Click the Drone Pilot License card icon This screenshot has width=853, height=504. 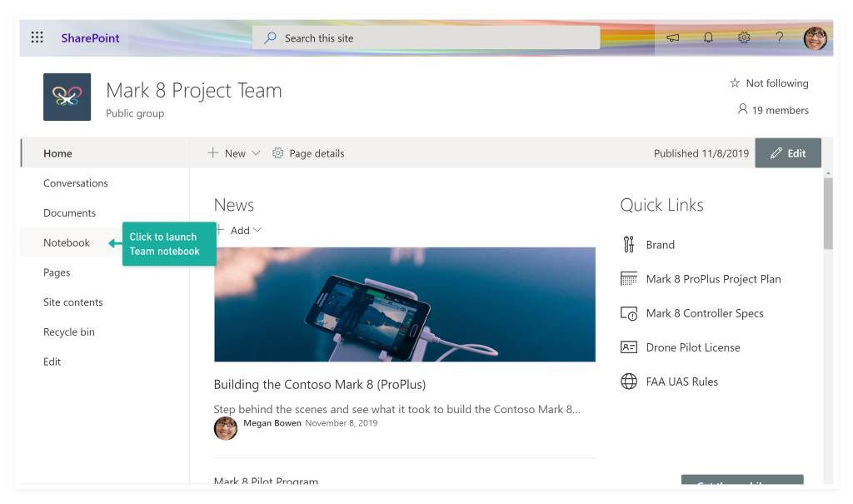(629, 347)
